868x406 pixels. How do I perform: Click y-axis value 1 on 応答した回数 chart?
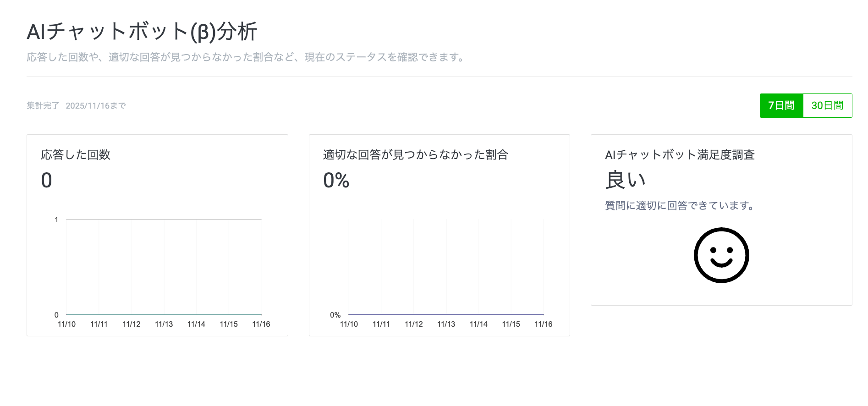click(x=56, y=219)
